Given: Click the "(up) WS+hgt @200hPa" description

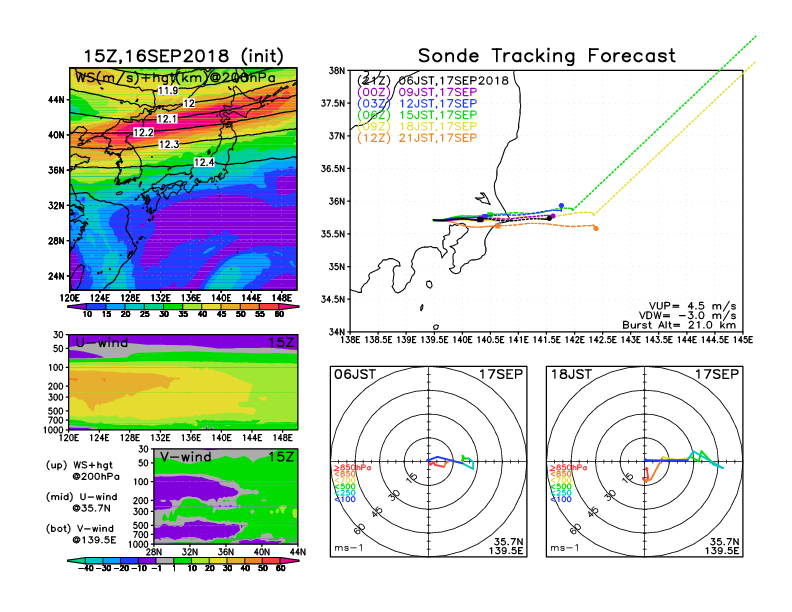Looking at the screenshot, I should pyautogui.click(x=83, y=471).
